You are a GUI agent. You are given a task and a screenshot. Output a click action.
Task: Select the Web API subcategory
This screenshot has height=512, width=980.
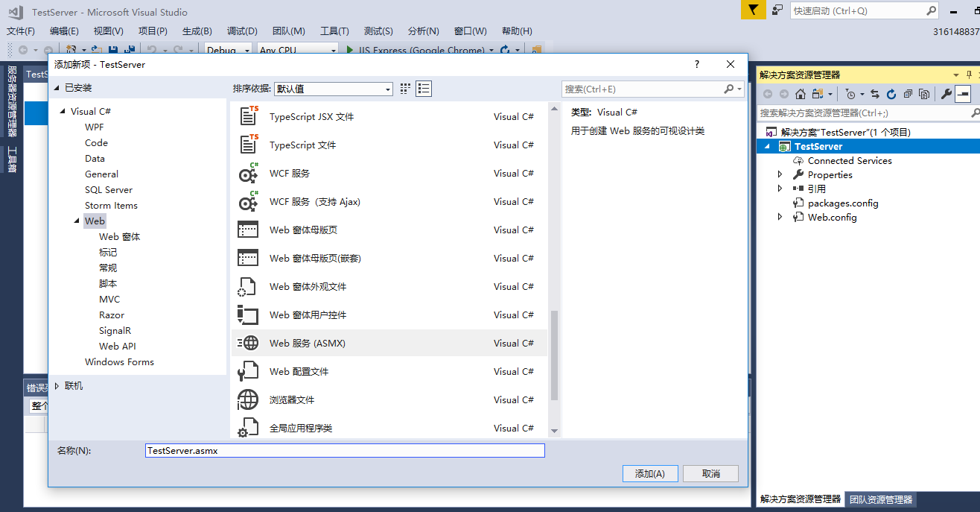(118, 346)
